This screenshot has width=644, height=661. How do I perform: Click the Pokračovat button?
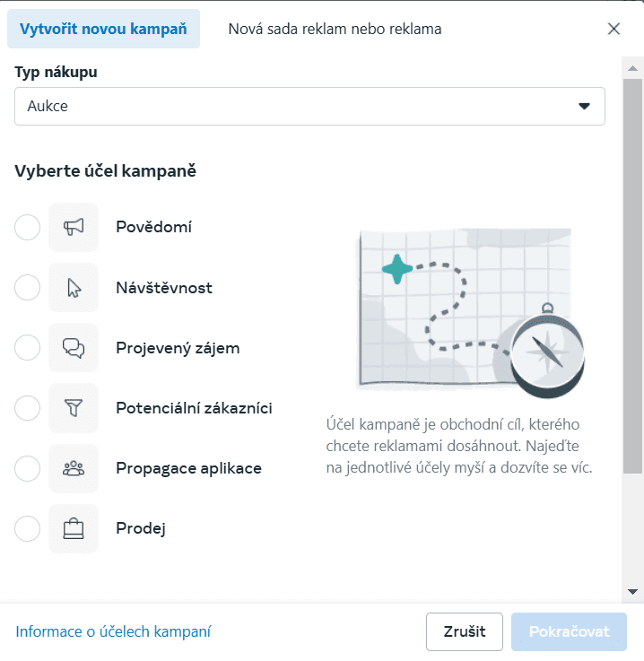pyautogui.click(x=569, y=631)
